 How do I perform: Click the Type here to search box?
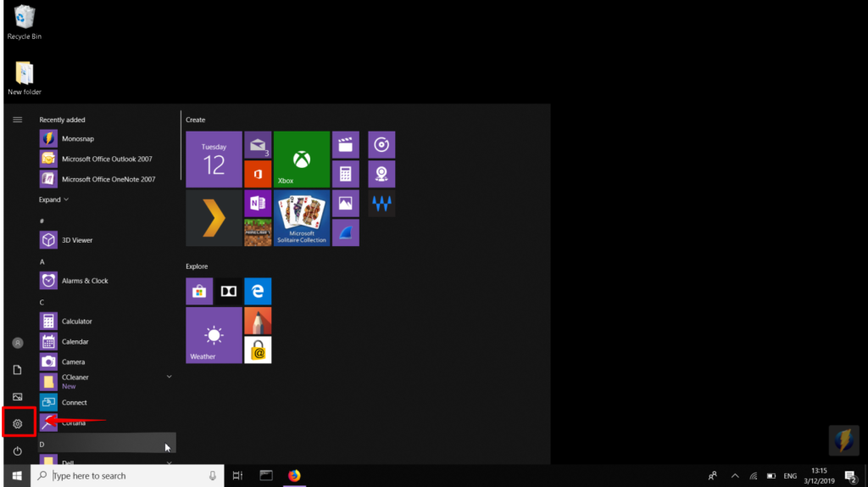127,476
